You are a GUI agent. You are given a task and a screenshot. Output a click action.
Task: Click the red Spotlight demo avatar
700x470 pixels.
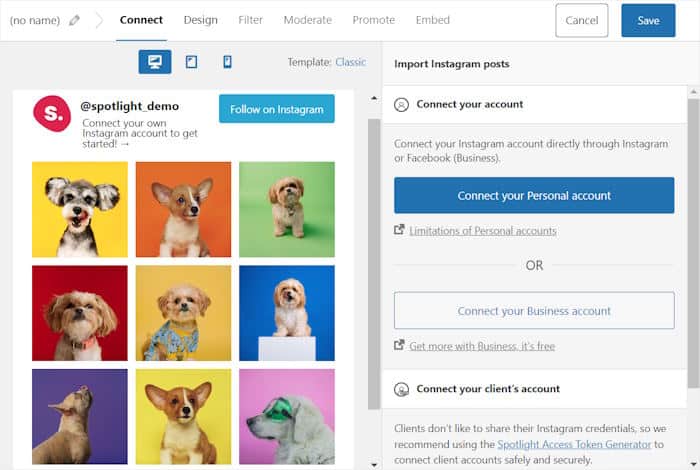coord(52,113)
